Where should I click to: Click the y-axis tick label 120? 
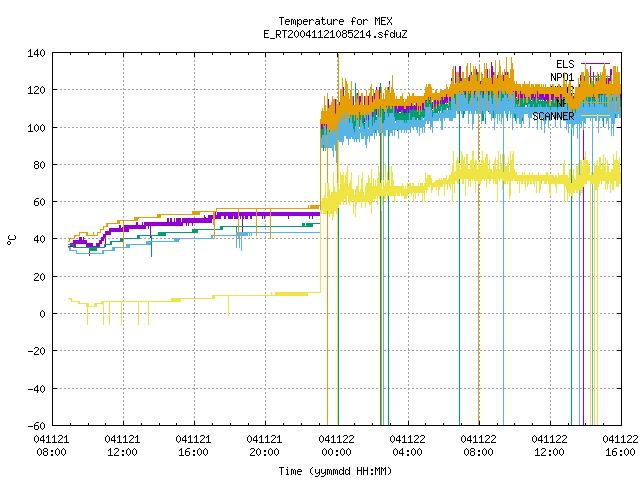(x=36, y=90)
